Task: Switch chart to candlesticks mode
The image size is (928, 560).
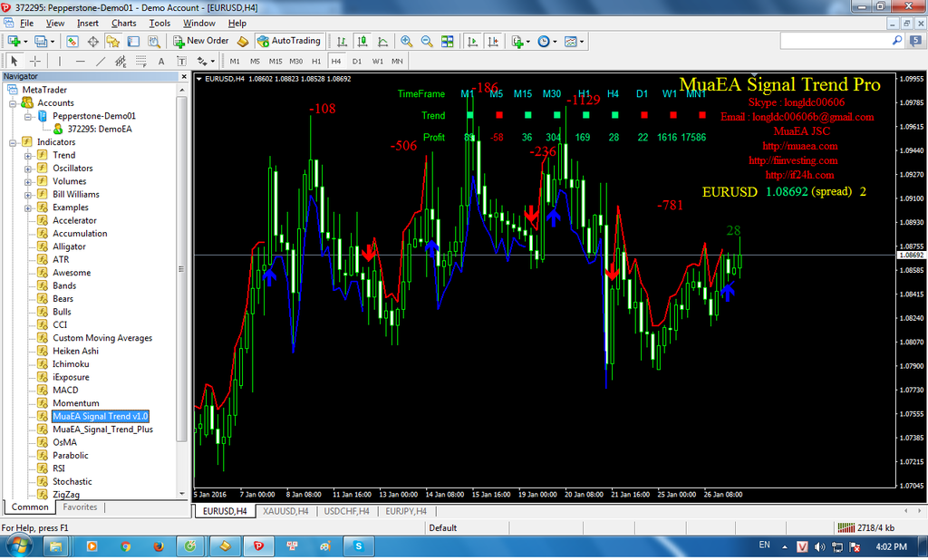Action: [x=362, y=41]
